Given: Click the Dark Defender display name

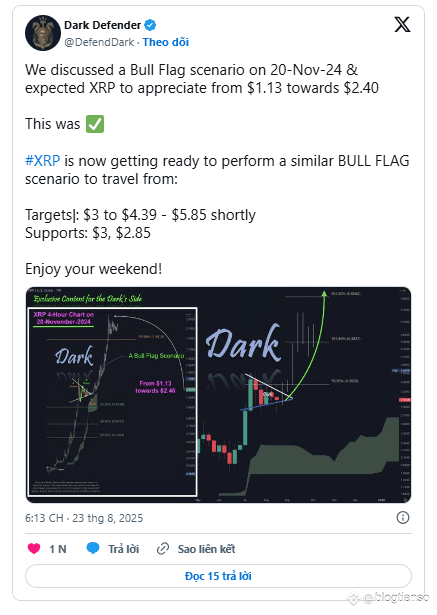Looking at the screenshot, I should click(x=102, y=25).
